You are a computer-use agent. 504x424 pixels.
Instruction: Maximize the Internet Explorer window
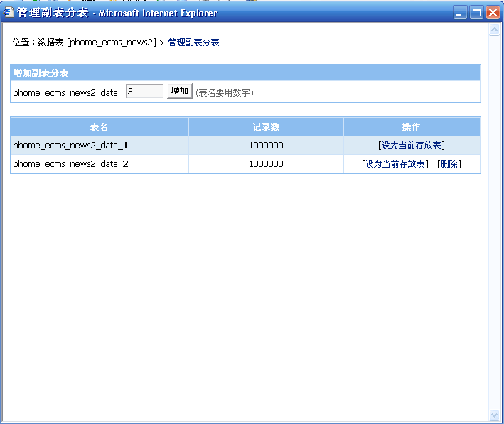(x=476, y=12)
